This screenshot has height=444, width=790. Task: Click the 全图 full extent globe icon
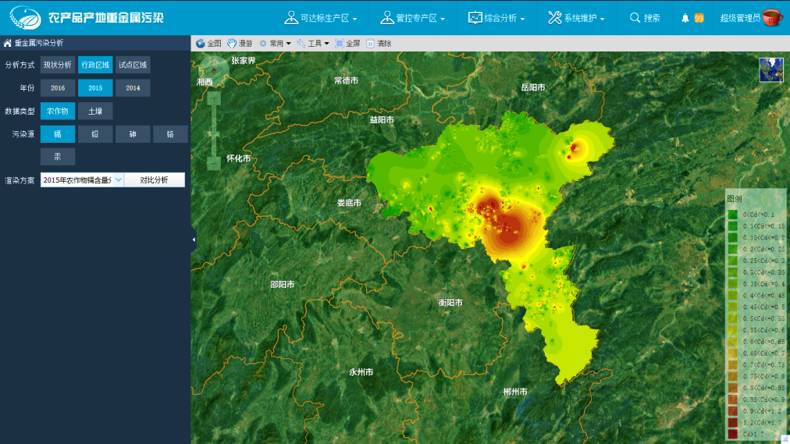pos(200,44)
